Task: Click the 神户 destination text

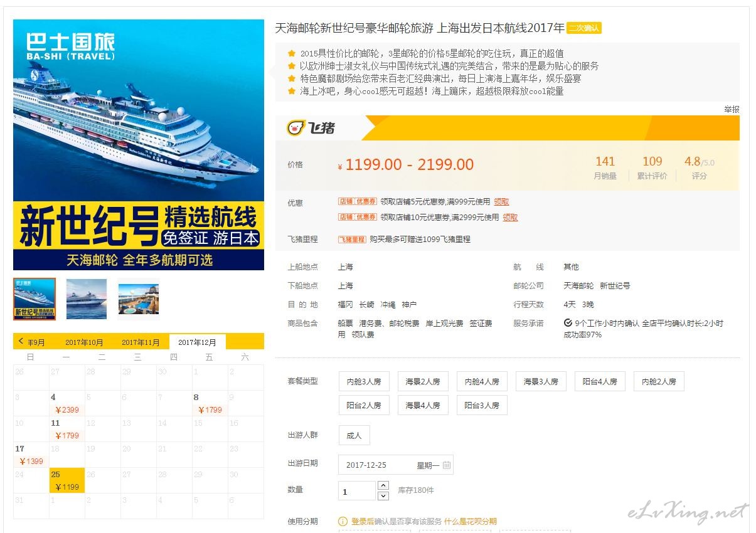Action: [409, 305]
